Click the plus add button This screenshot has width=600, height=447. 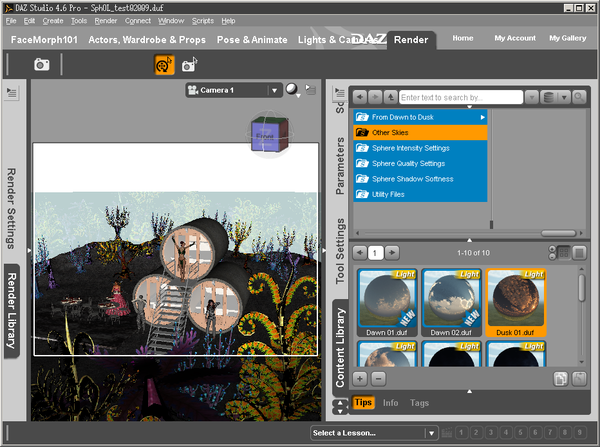point(360,379)
